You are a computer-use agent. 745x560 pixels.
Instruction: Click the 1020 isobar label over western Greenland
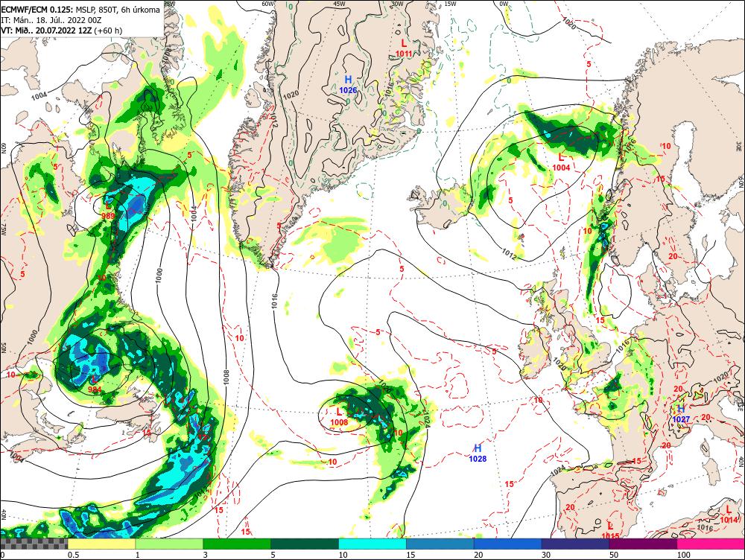coord(291,95)
